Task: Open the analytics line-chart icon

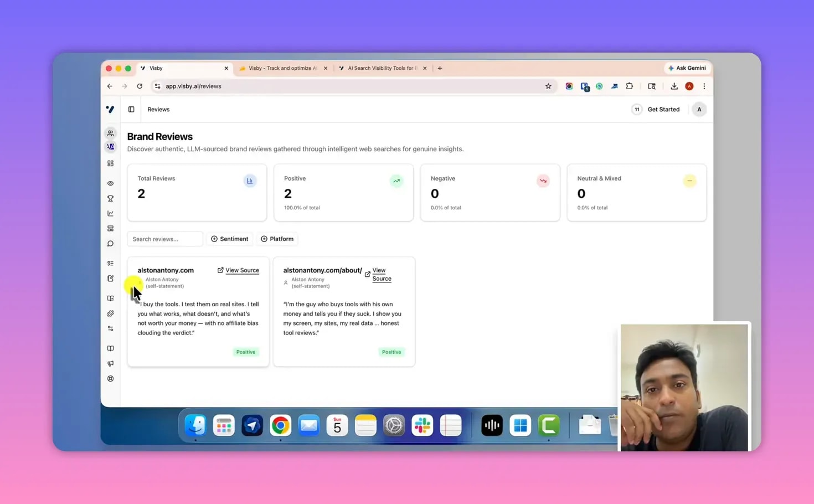Action: [x=110, y=213]
